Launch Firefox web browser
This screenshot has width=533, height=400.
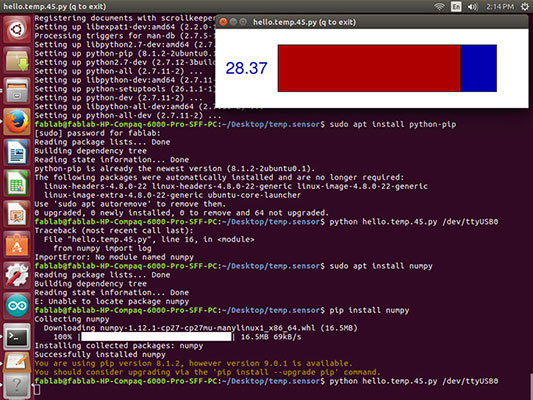17,121
